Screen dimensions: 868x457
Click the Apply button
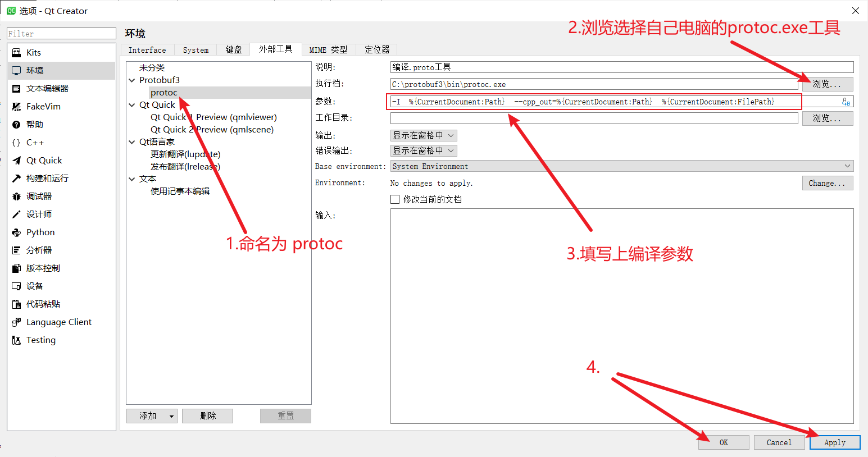pos(835,442)
